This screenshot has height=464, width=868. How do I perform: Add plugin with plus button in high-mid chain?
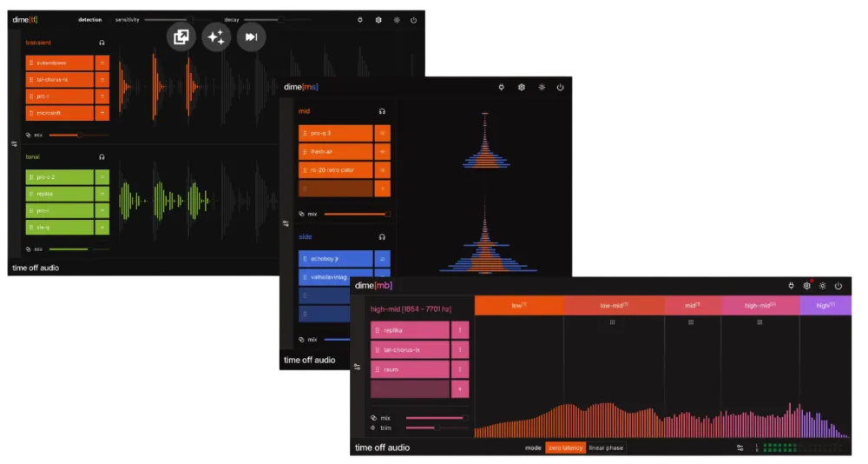click(x=460, y=389)
